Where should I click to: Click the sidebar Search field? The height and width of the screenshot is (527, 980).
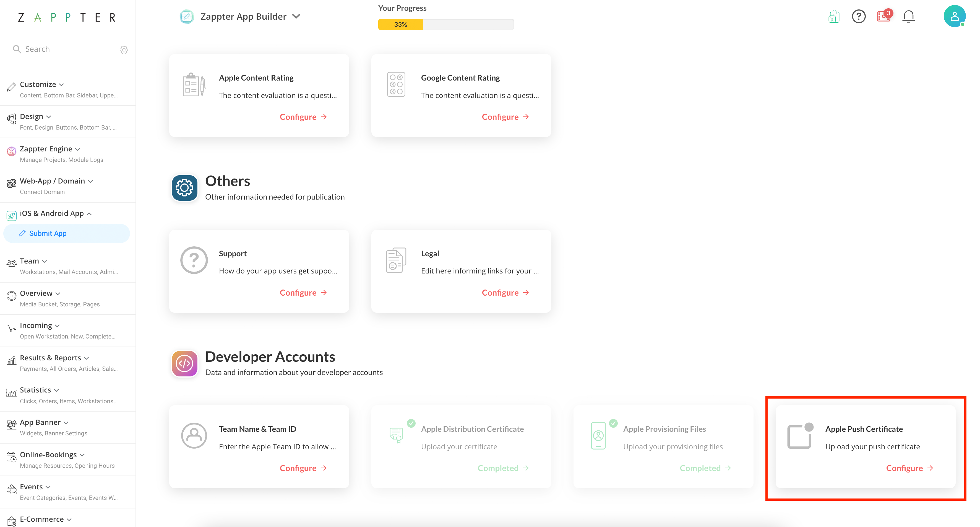coord(65,49)
